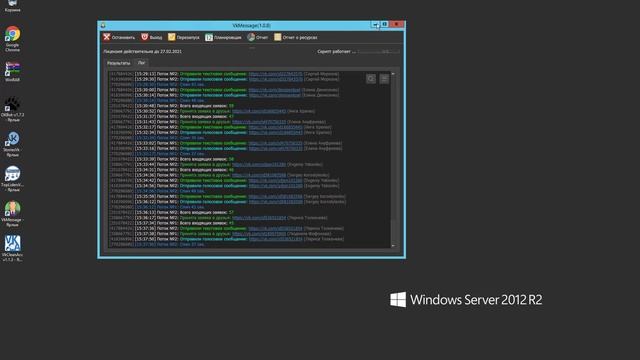Open TopLidersV desktop shortcut
Viewport: 640px width, 360px height.
(13, 179)
